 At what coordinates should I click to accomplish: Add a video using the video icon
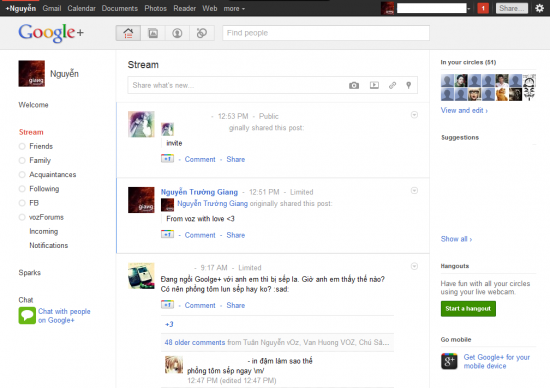coord(374,85)
